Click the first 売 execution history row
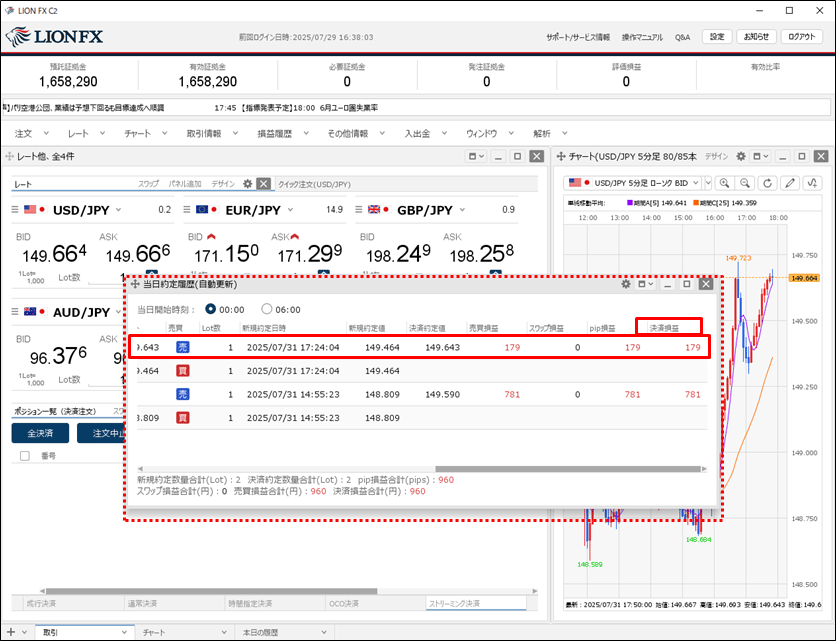The height and width of the screenshot is (641, 836). pos(420,347)
